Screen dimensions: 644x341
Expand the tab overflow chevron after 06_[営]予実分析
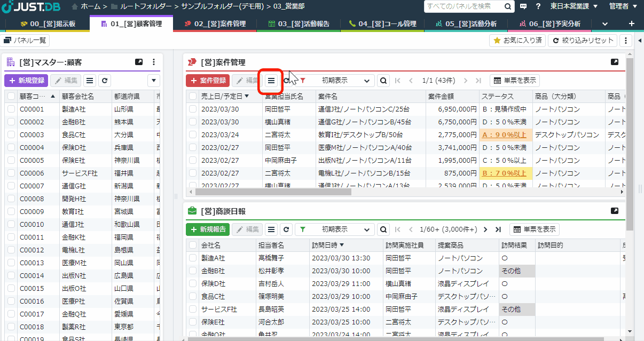[605, 23]
